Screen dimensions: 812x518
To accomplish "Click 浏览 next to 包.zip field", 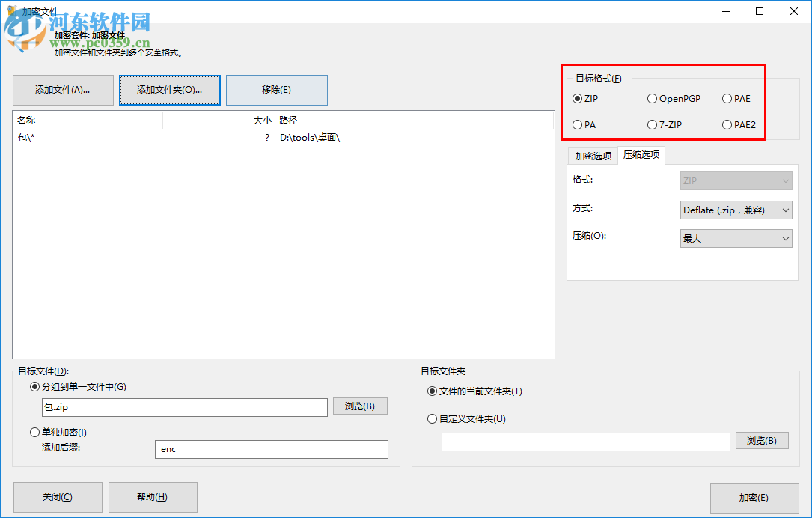I will pos(360,406).
